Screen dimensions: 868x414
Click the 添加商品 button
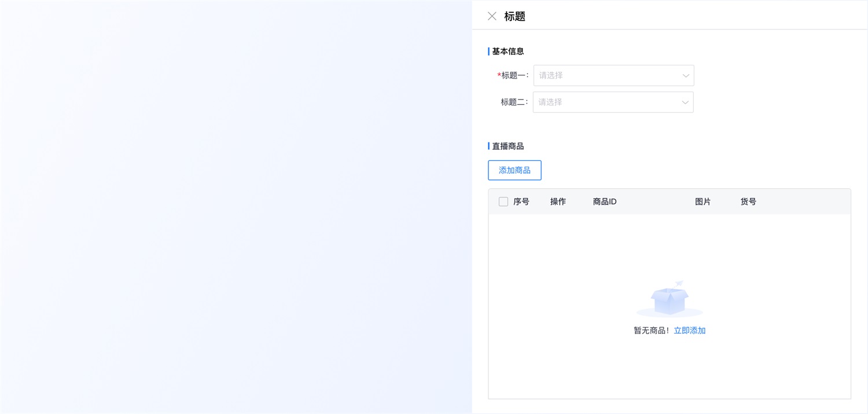(x=514, y=170)
